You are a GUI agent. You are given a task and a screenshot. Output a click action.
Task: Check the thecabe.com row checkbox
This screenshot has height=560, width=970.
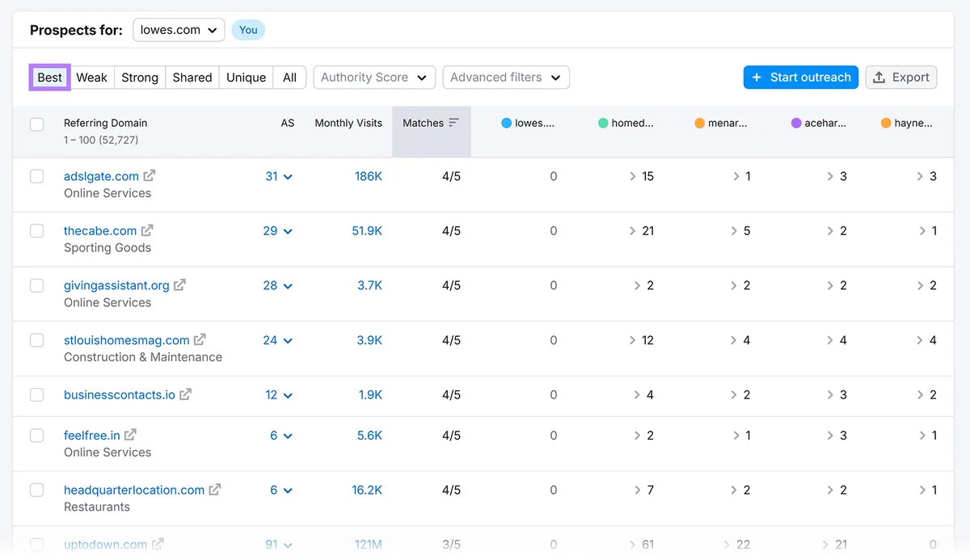(36, 231)
